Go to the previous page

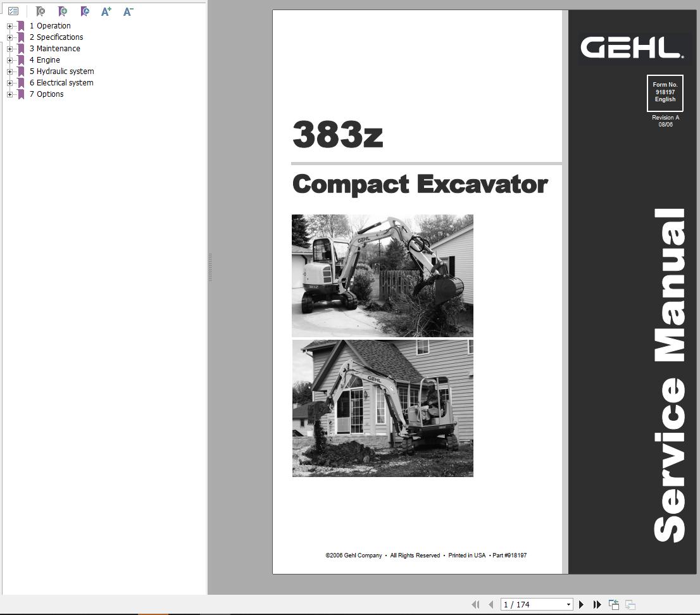pos(491,605)
